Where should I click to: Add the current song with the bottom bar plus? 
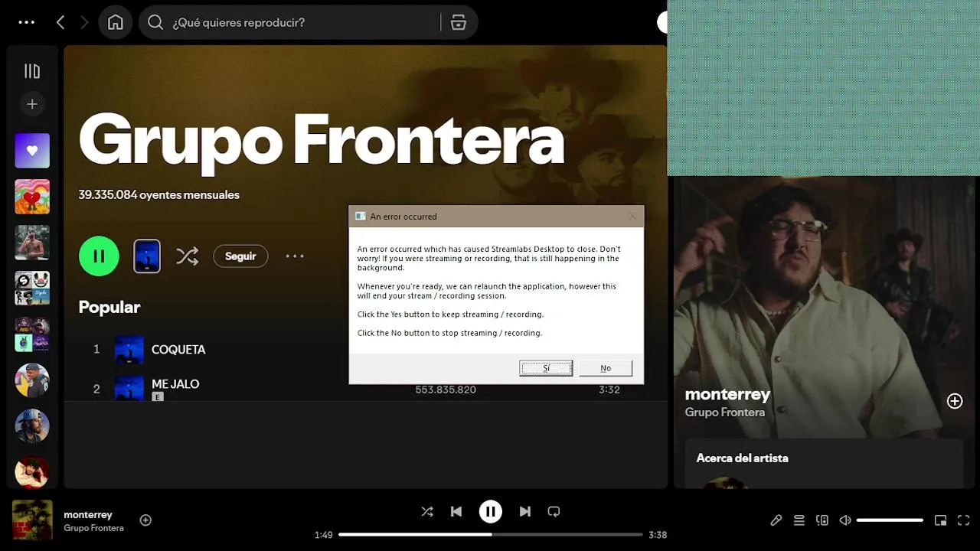coord(145,520)
